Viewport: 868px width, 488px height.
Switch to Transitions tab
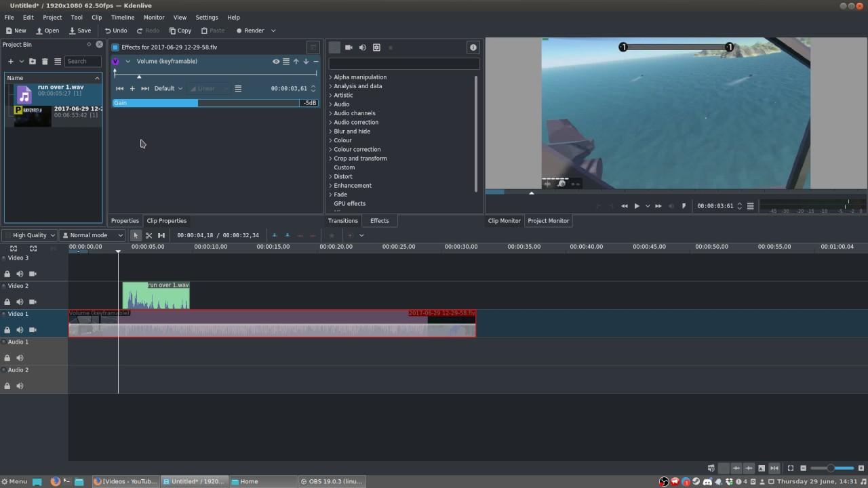(x=343, y=221)
